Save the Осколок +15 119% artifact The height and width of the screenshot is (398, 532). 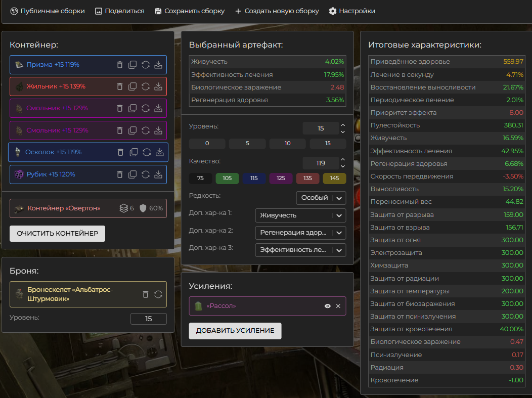(x=159, y=152)
